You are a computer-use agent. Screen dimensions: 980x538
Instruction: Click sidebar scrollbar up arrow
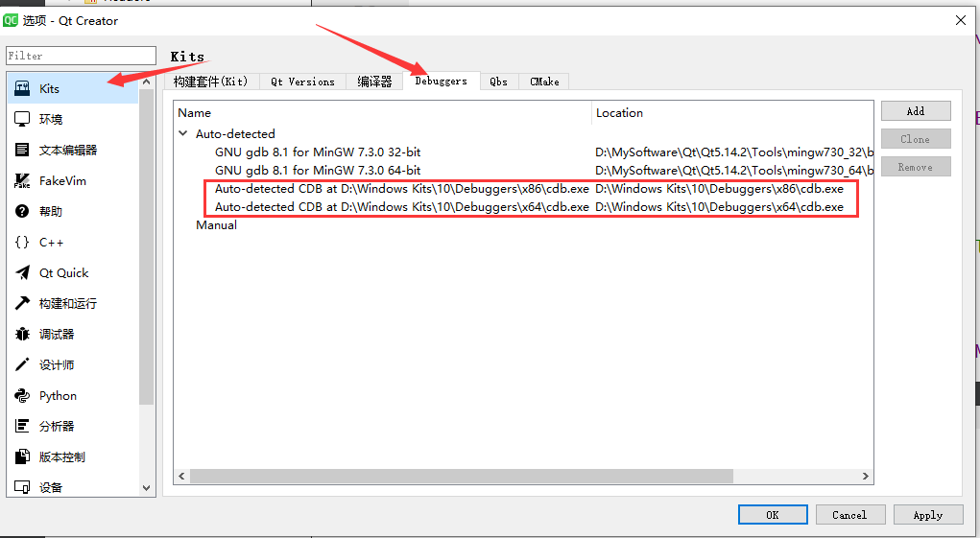point(147,82)
